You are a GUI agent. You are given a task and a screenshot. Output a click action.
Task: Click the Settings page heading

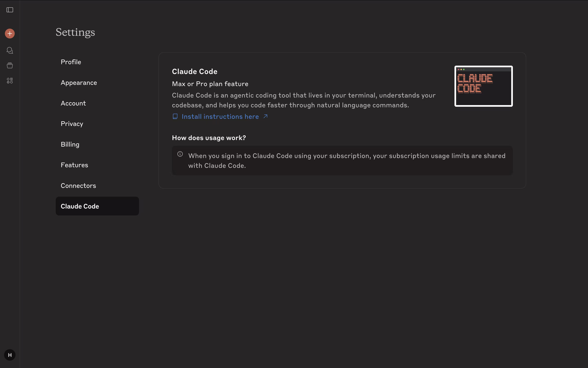tap(75, 32)
